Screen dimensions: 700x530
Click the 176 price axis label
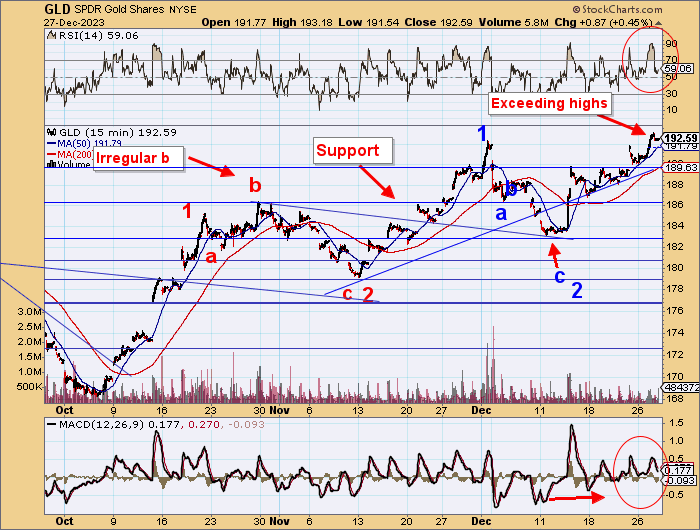673,310
